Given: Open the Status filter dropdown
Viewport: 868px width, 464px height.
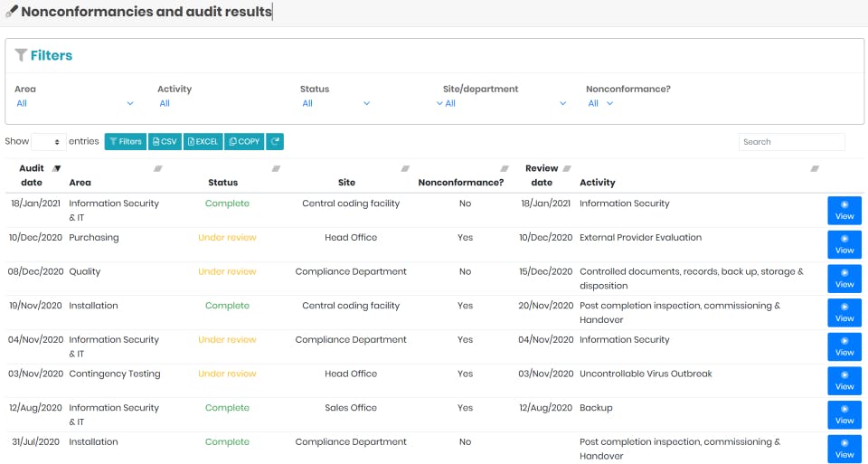Looking at the screenshot, I should coord(335,103).
